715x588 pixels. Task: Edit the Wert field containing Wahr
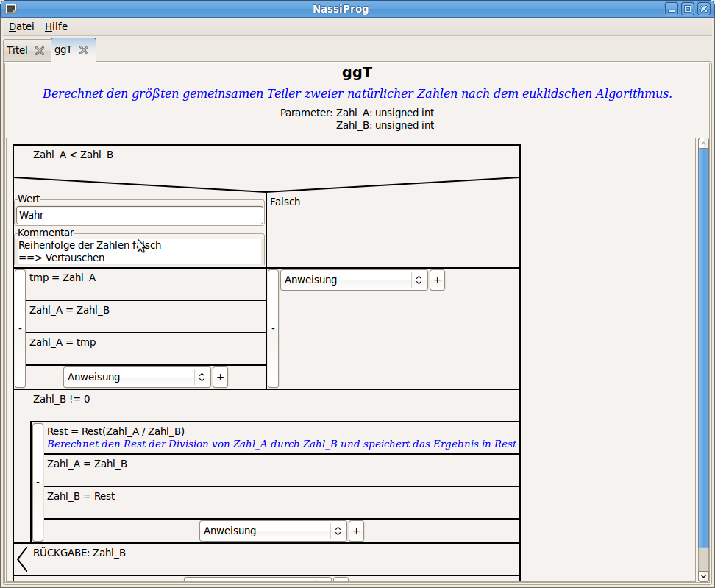(140, 216)
